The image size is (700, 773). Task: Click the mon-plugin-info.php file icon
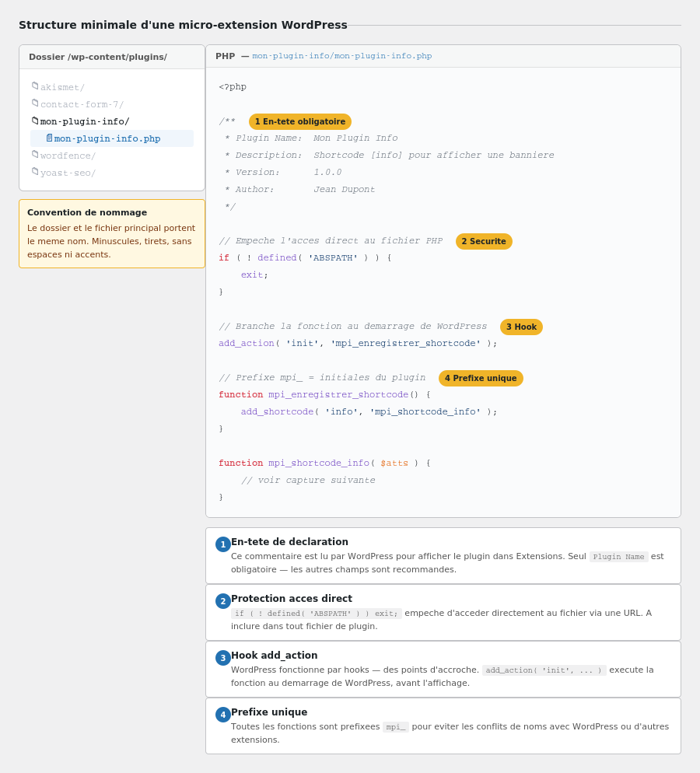click(49, 138)
